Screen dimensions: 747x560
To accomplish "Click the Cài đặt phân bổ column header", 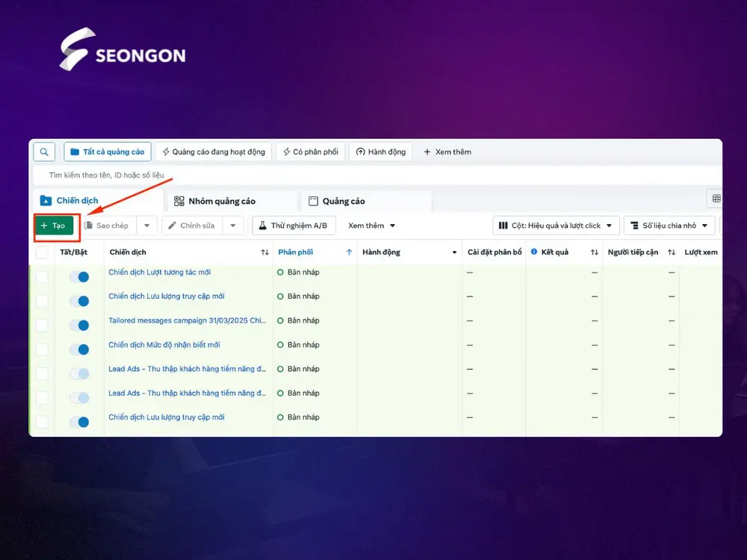I will (495, 252).
